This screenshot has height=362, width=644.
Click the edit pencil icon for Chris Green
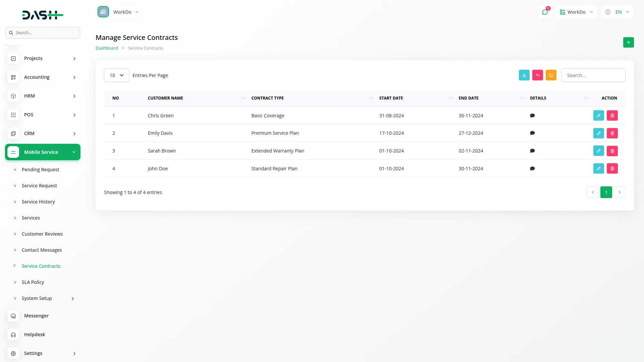coord(598,115)
